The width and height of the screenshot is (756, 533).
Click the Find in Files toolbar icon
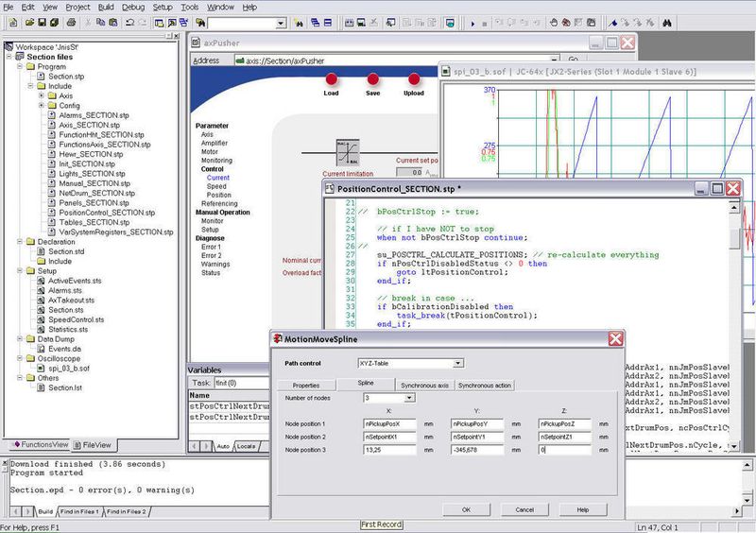tap(200, 22)
